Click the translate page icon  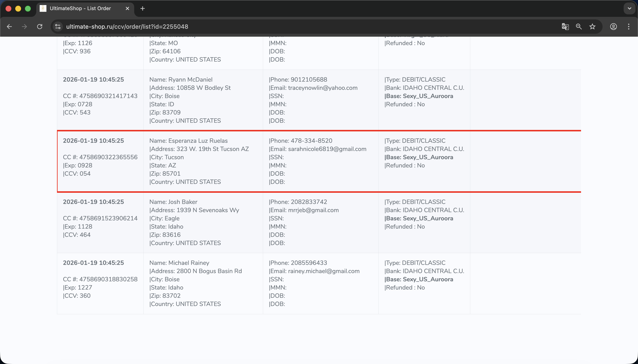tap(565, 27)
